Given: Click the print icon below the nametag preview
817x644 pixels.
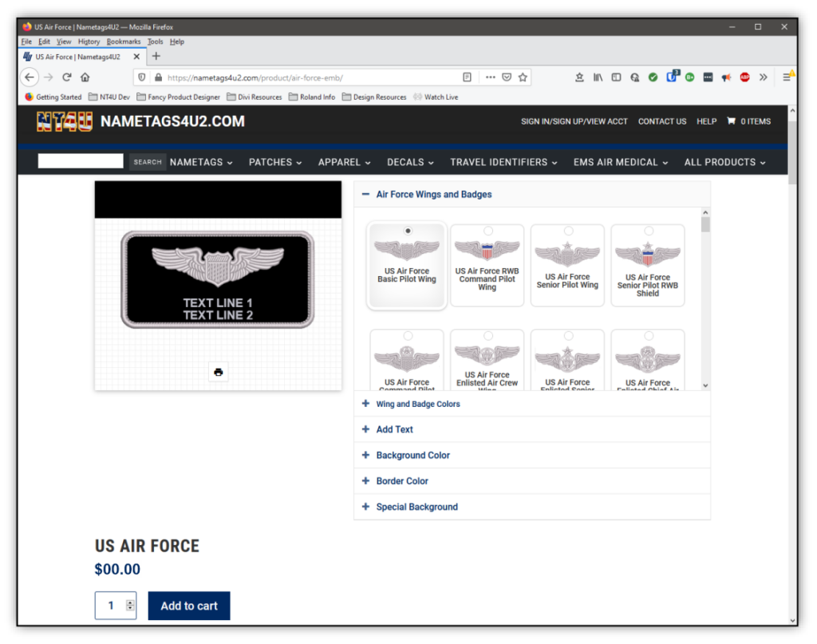Looking at the screenshot, I should [x=219, y=372].
